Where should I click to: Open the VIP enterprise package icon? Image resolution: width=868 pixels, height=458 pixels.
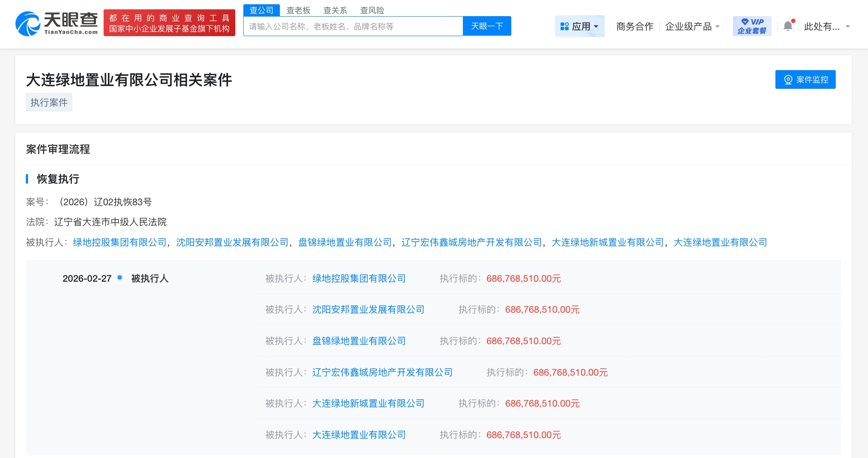pyautogui.click(x=752, y=26)
